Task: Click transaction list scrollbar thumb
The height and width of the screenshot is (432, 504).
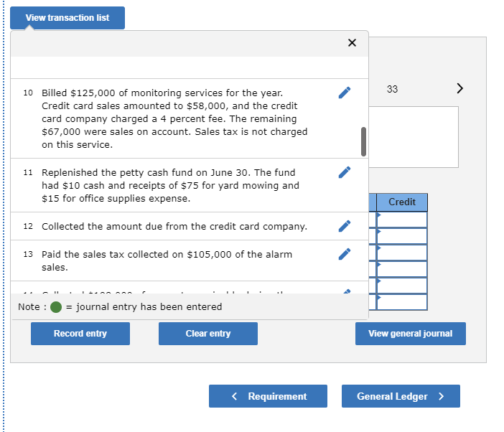Action: pyautogui.click(x=363, y=141)
